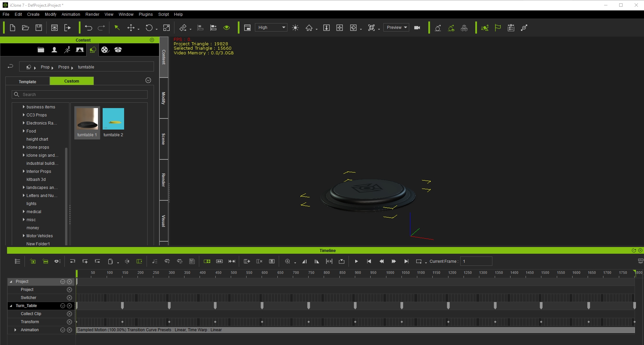The width and height of the screenshot is (644, 345).
Task: Open the Prop category icon in Content
Action: (93, 50)
